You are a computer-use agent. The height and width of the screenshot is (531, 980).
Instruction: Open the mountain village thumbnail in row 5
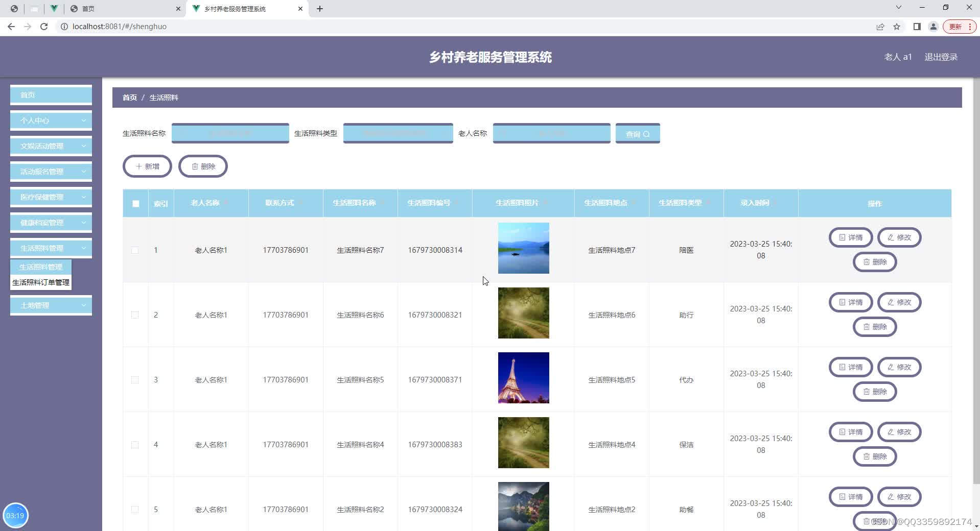pos(524,506)
